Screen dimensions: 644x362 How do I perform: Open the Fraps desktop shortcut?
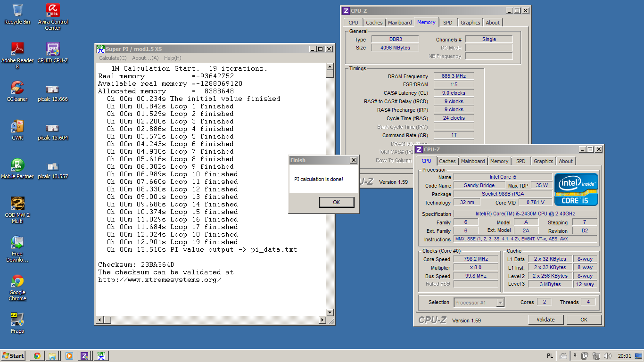tap(17, 323)
